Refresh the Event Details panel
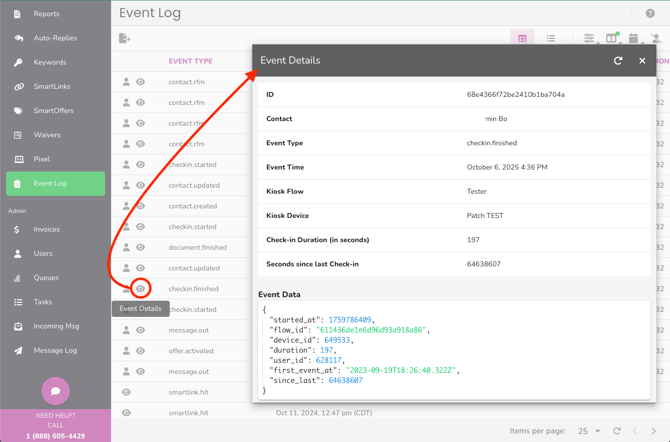The image size is (670, 442). pos(618,60)
